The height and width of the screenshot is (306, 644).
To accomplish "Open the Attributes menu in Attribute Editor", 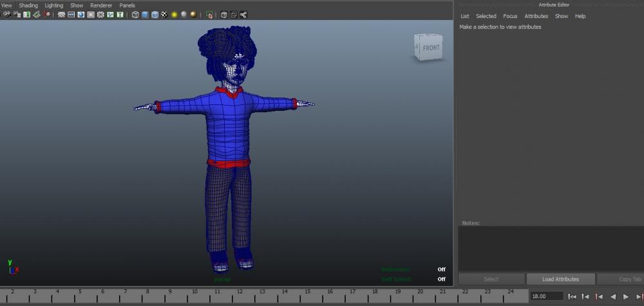I will click(x=536, y=16).
